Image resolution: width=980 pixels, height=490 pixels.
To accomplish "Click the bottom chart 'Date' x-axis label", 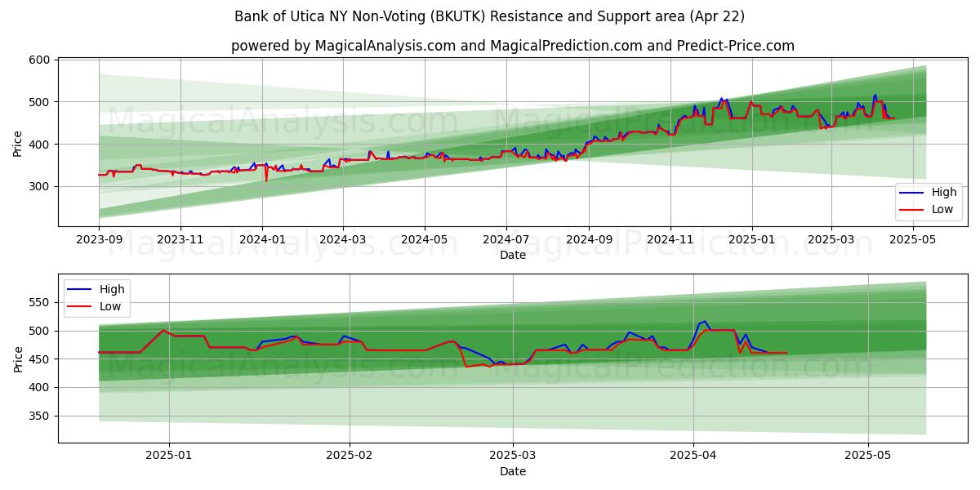I will click(513, 471).
